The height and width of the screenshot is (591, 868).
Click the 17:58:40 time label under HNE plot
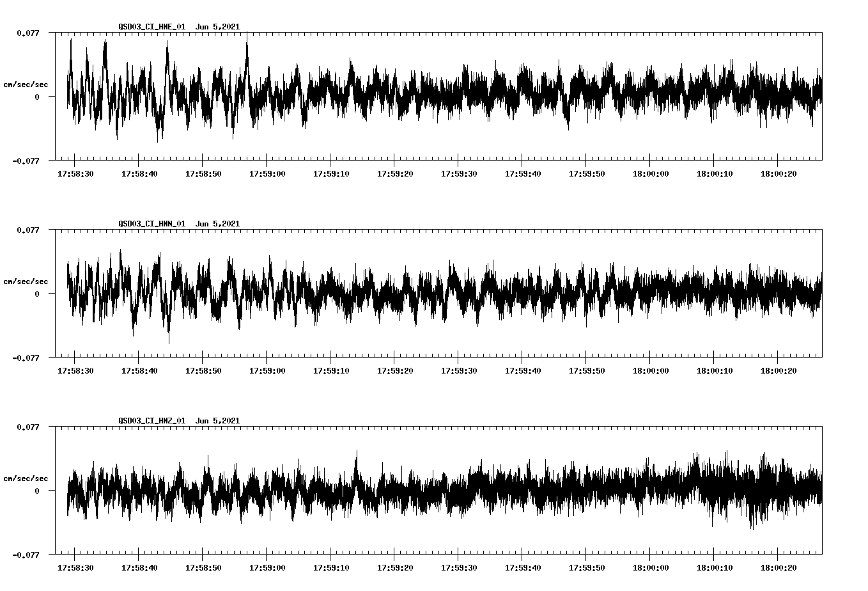[139, 174]
